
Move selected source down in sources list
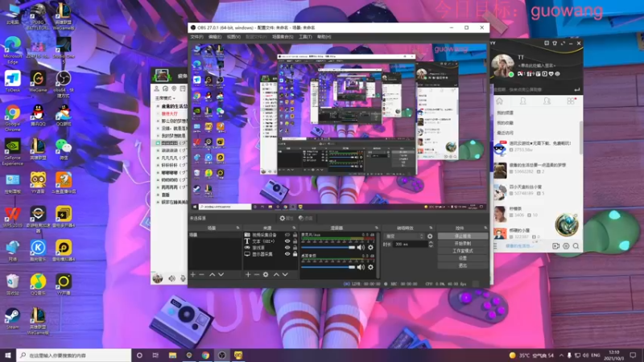pyautogui.click(x=285, y=274)
